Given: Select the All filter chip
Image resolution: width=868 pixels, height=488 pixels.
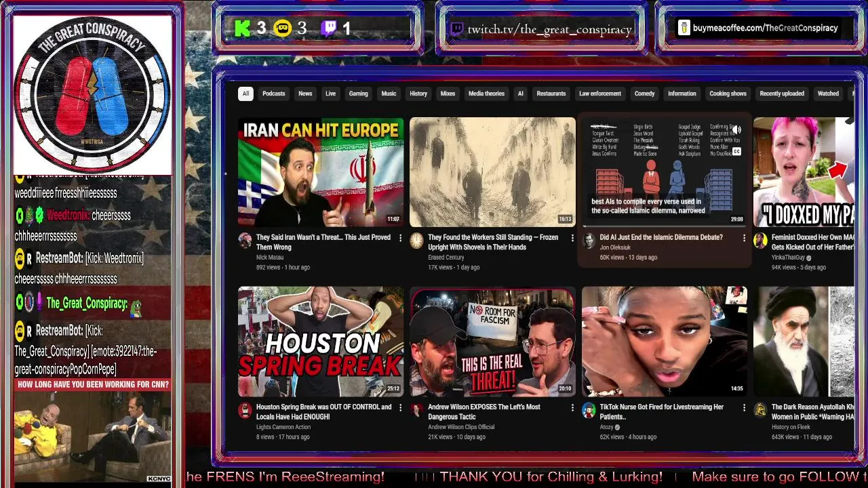Looking at the screenshot, I should pos(245,94).
